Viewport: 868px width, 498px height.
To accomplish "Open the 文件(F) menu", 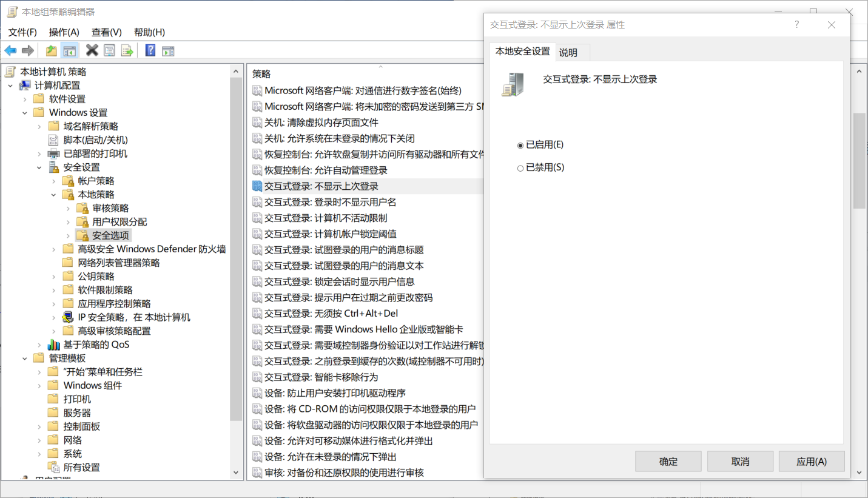I will pyautogui.click(x=23, y=32).
